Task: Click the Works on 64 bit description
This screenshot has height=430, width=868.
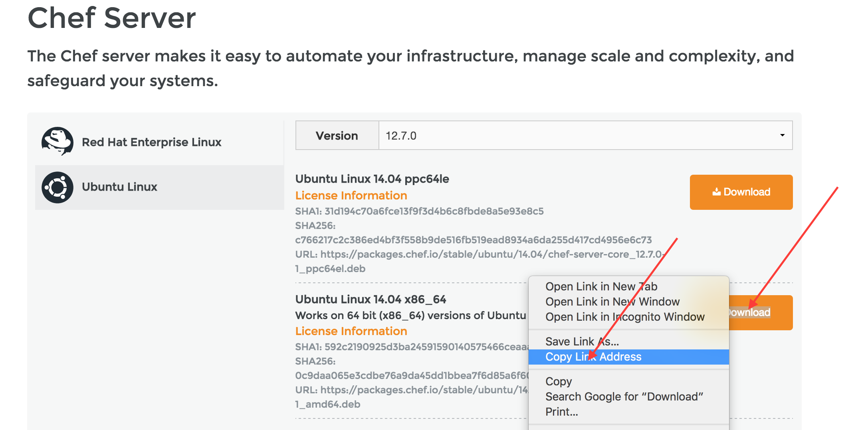Action: (411, 315)
